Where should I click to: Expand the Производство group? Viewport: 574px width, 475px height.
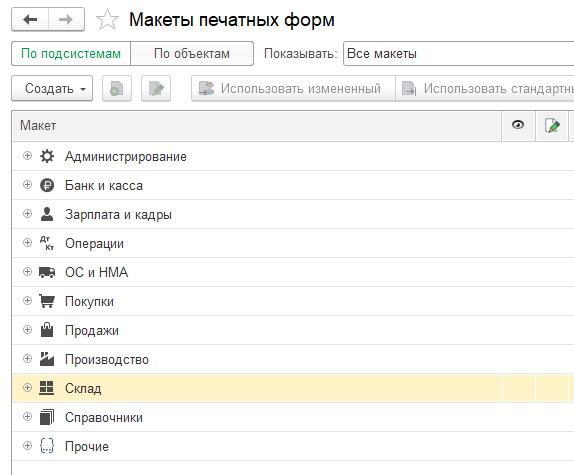click(27, 359)
